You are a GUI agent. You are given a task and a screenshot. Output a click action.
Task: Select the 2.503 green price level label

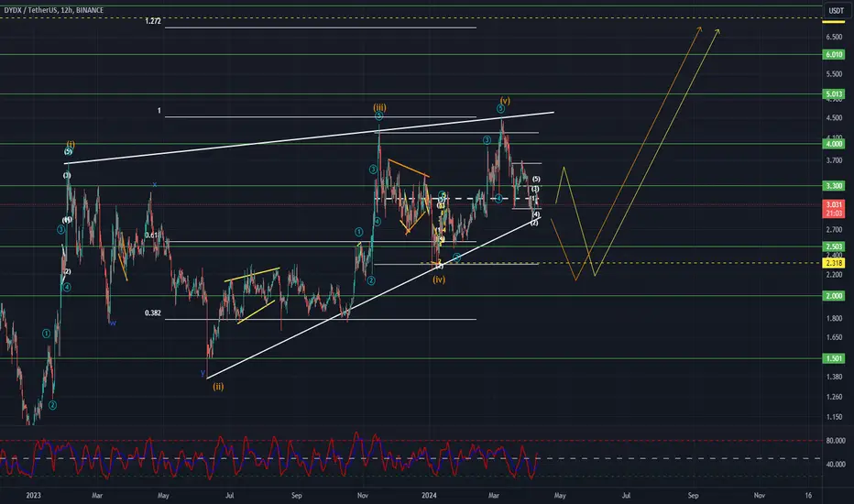833,247
